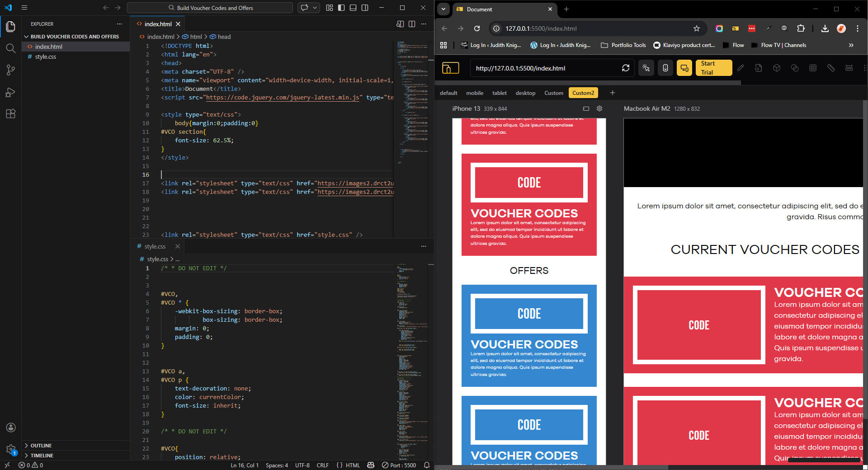Open iPhone 13 device settings gear
This screenshot has width=868, height=470.
599,108
